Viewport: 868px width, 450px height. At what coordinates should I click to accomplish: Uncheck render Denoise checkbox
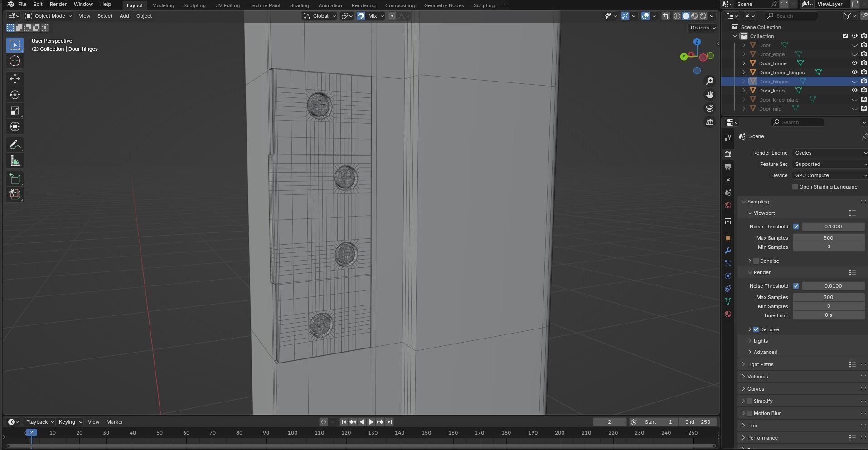(x=756, y=329)
